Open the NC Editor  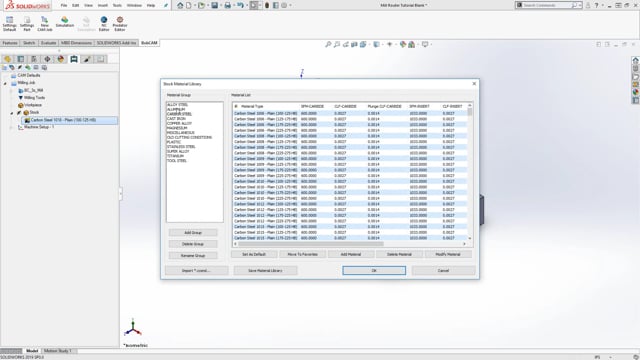104,24
